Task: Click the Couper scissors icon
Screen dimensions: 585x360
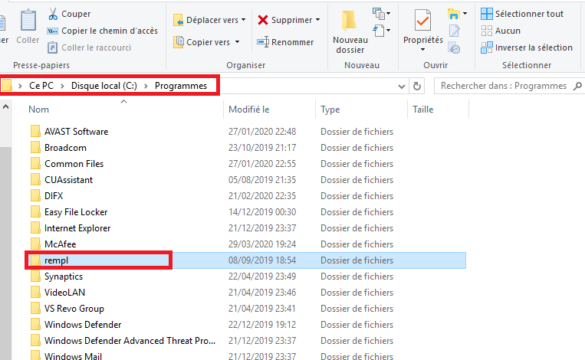Action: (x=53, y=14)
